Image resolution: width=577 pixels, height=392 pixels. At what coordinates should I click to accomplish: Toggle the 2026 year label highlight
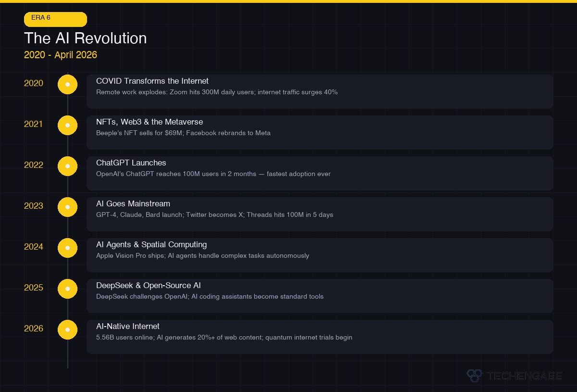[33, 329]
